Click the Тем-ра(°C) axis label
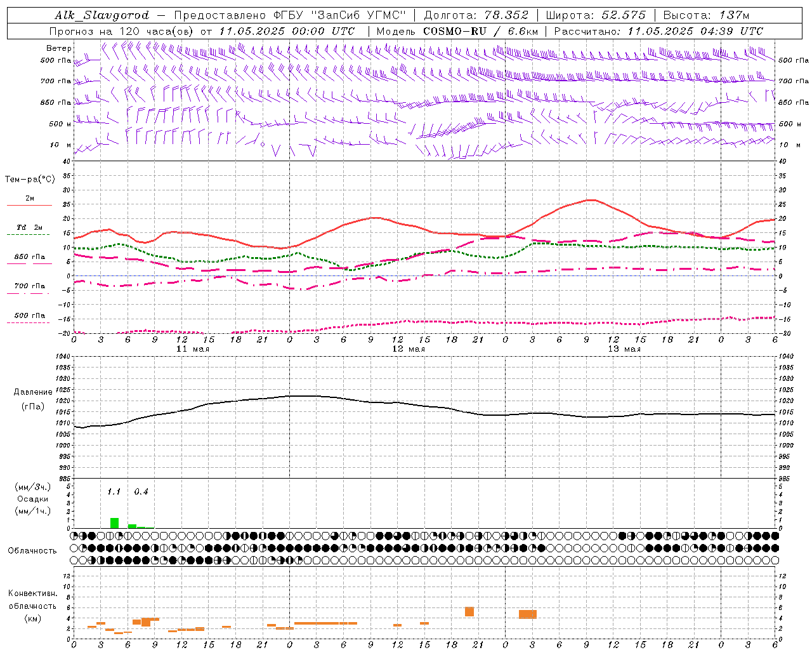This screenshot has height=650, width=812. coord(30,180)
